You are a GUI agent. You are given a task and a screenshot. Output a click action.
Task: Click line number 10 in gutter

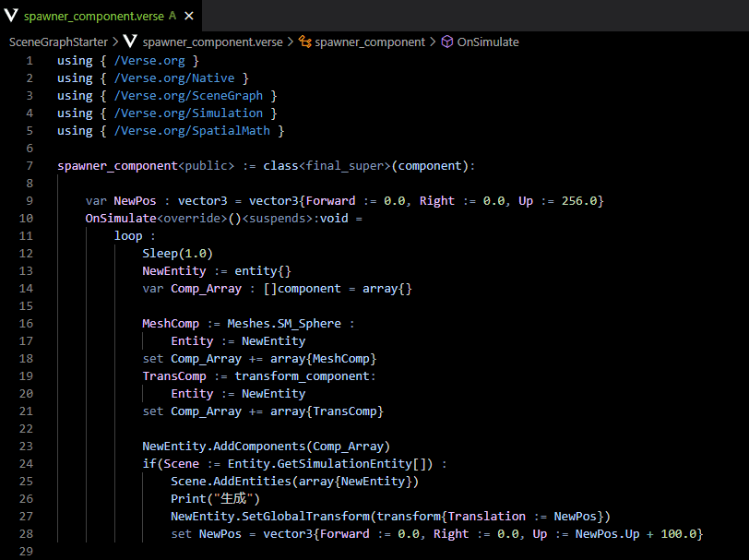(x=26, y=219)
